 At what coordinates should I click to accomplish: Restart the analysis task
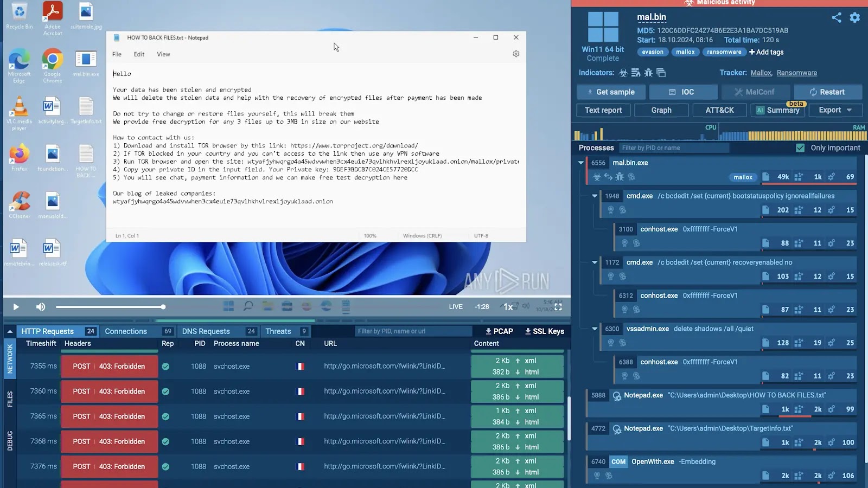[x=827, y=92]
